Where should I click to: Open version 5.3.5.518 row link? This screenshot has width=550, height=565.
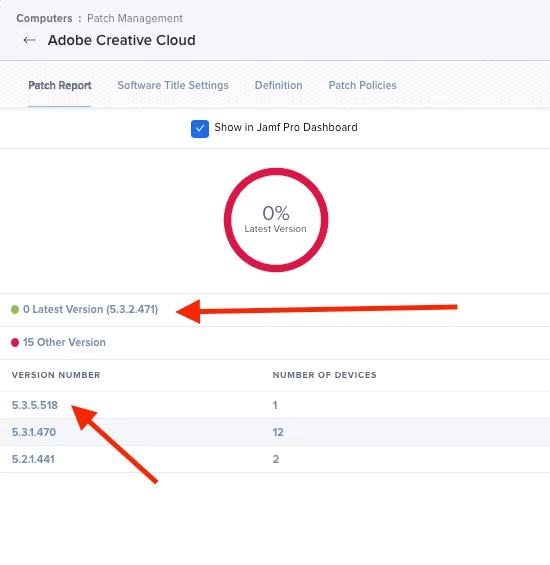pyautogui.click(x=35, y=405)
